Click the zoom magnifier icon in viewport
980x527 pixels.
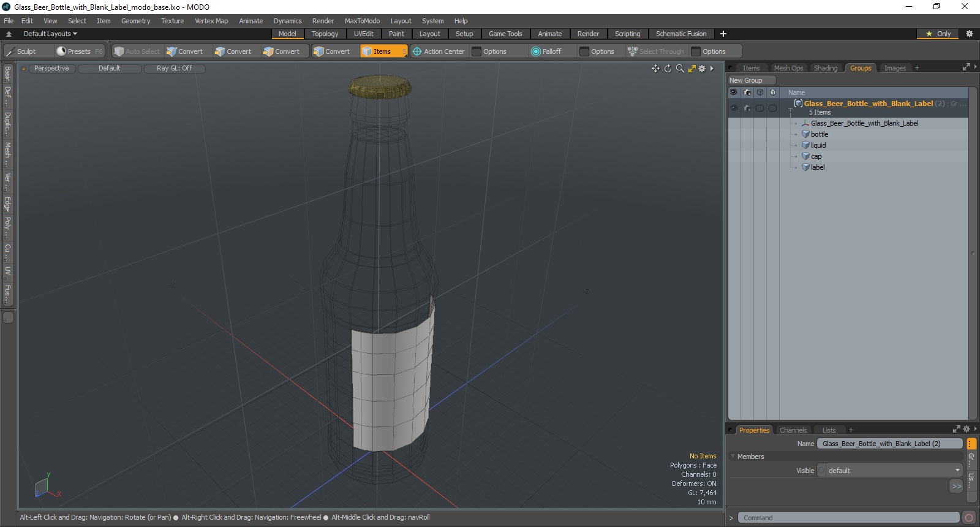click(680, 69)
